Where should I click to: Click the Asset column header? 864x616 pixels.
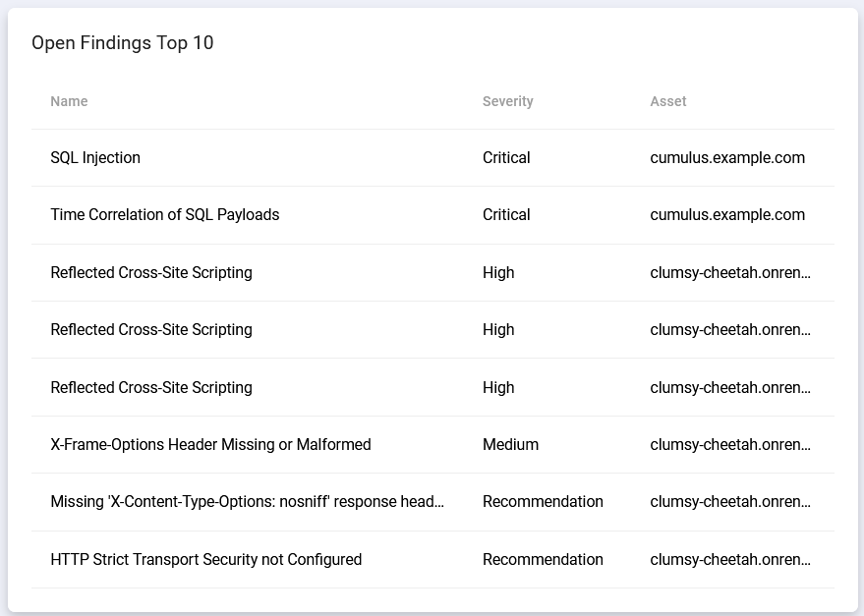tap(667, 101)
